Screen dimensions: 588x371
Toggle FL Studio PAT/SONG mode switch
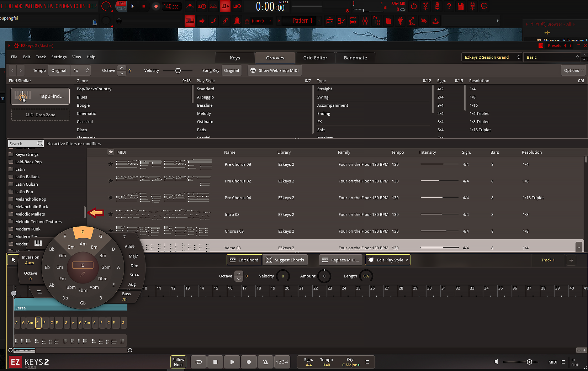point(121,6)
